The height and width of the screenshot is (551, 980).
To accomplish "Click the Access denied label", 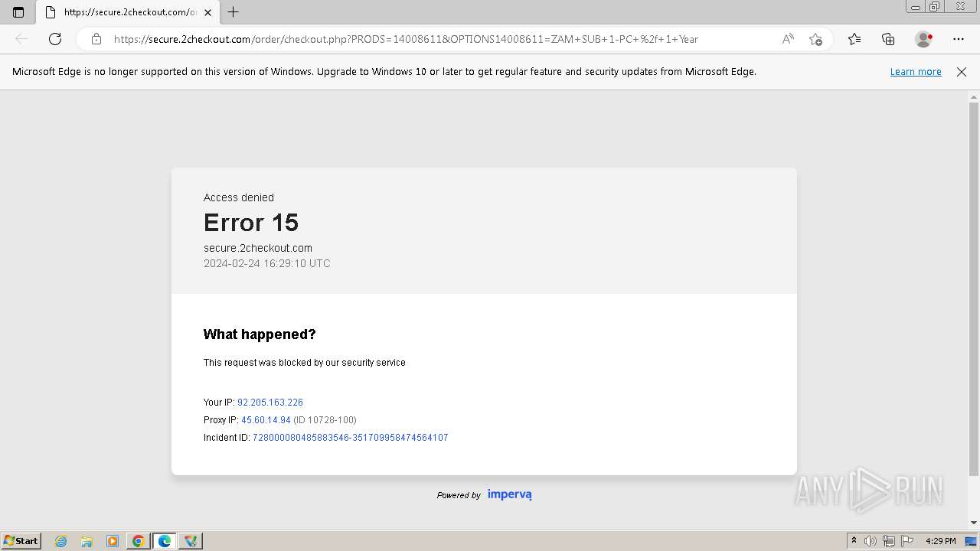I will (239, 197).
